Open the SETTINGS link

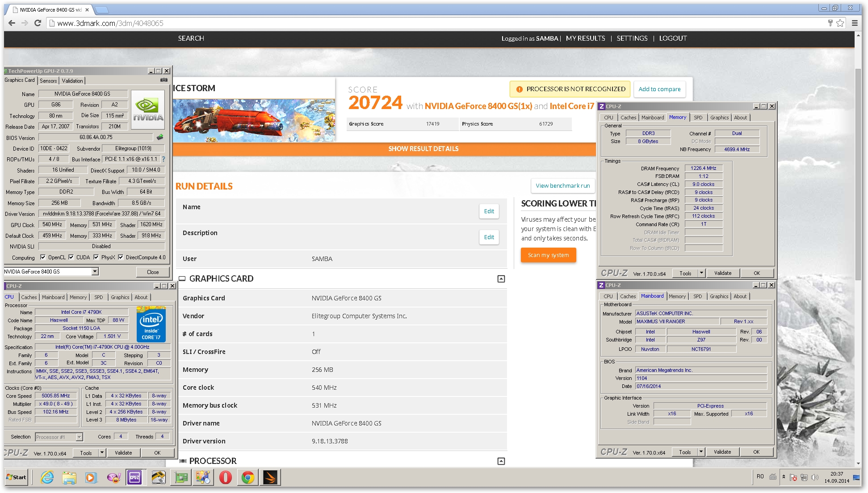tap(632, 38)
